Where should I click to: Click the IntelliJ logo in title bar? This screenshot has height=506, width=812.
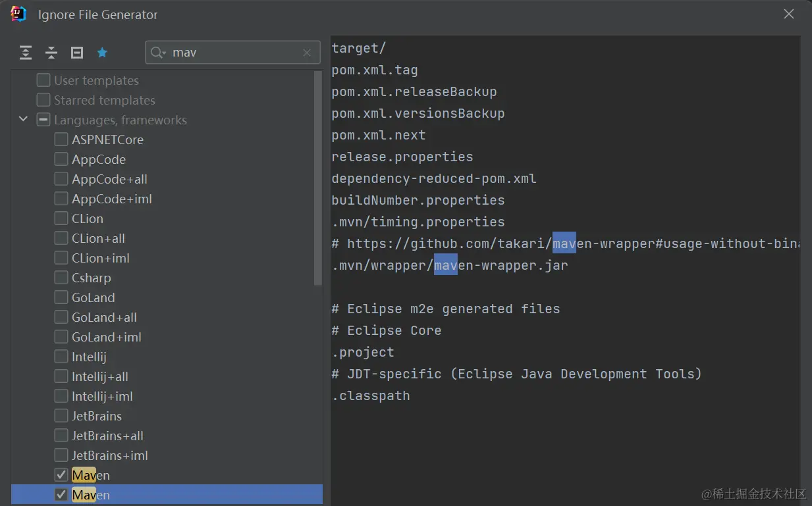[18, 14]
